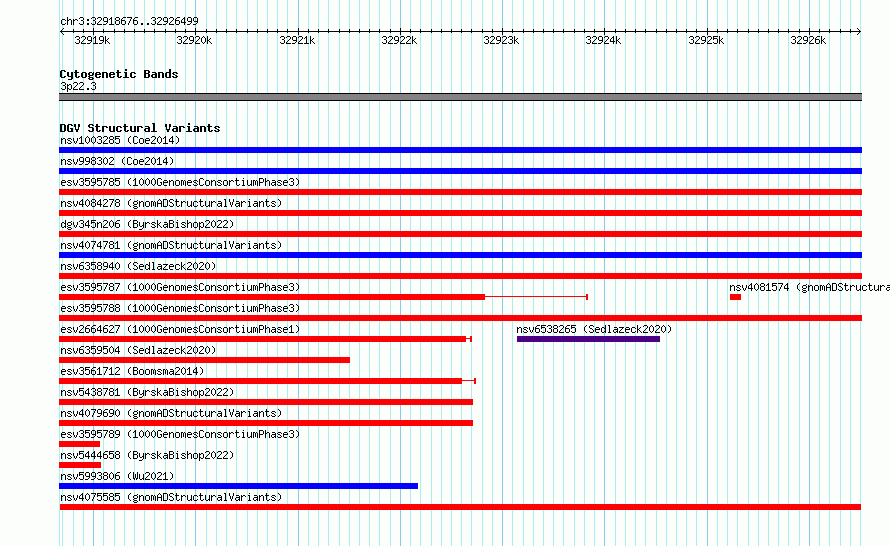Select the red bar under nsv4079690
Screen dimensions: 890x546
tap(266, 423)
